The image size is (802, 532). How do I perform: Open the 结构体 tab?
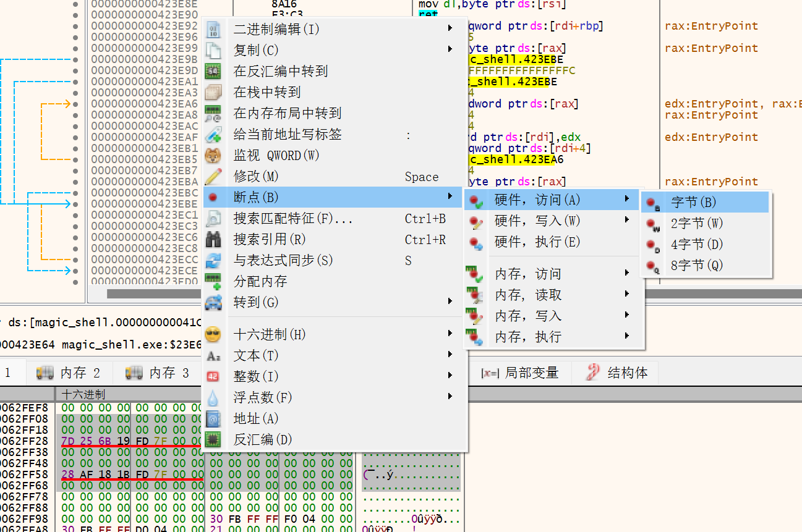(616, 373)
